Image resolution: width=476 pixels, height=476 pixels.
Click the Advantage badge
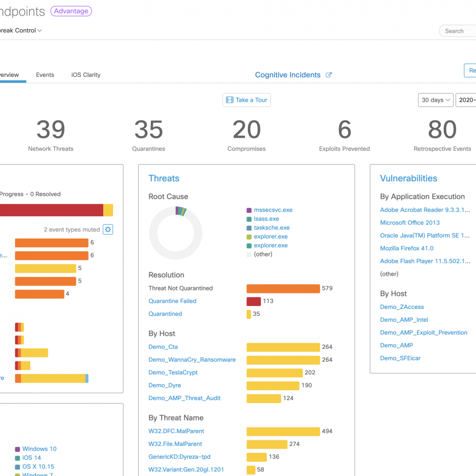(x=71, y=11)
